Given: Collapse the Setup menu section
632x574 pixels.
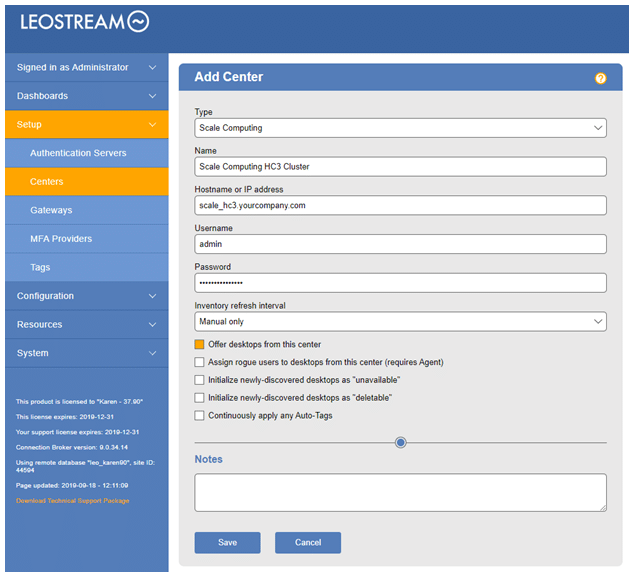Looking at the screenshot, I should pyautogui.click(x=87, y=125).
